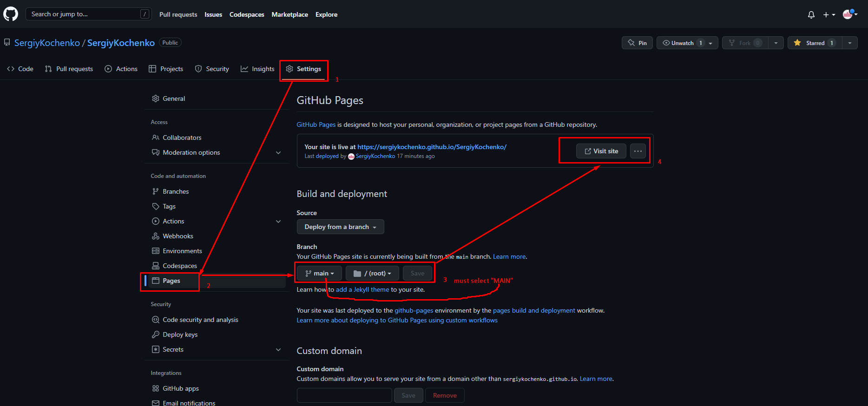Viewport: 868px width, 406px height.
Task: Open GitHub apps settings
Action: point(217,388)
